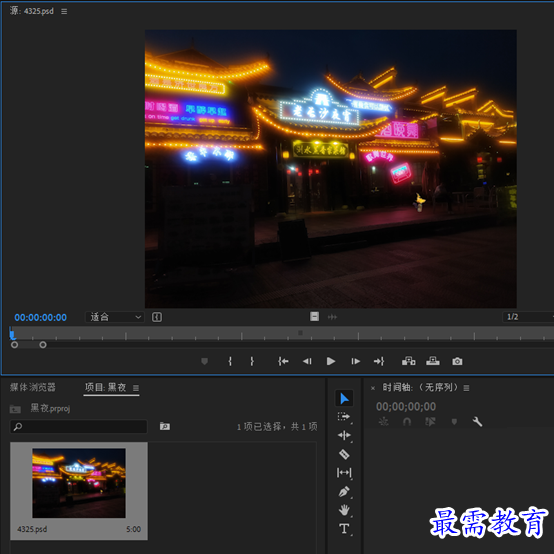554x554 pixels.
Task: Mark In point in Source monitor
Action: tap(230, 361)
